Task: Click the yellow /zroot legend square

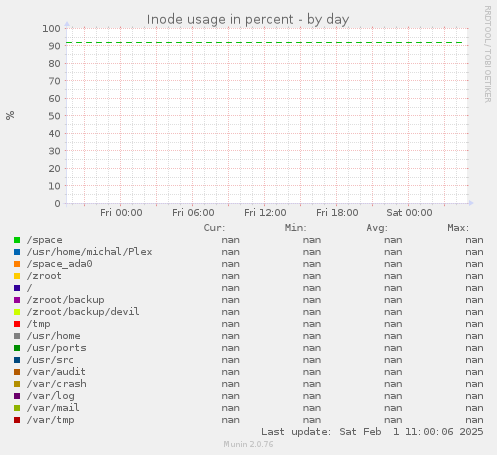Action: click(17, 276)
